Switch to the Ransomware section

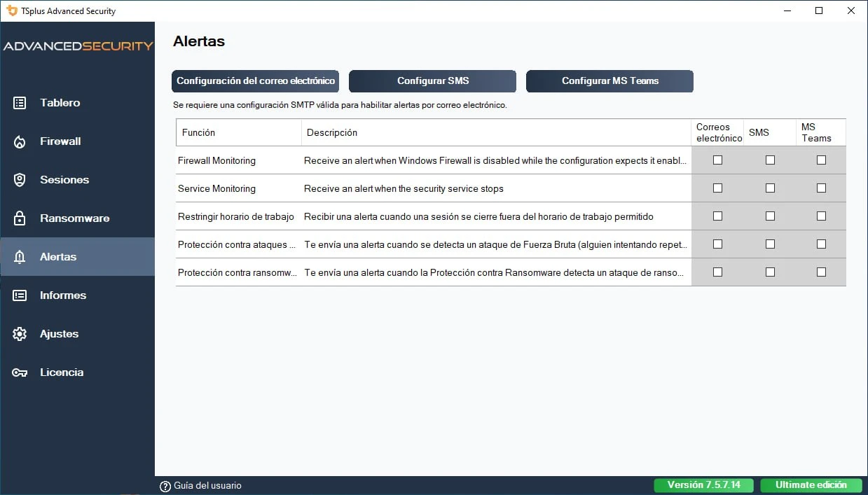[x=77, y=218]
